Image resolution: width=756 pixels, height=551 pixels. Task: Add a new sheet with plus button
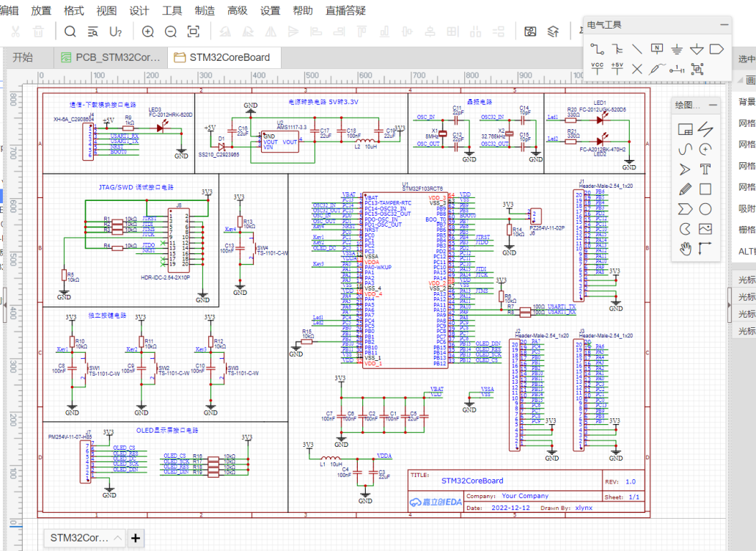pyautogui.click(x=136, y=538)
